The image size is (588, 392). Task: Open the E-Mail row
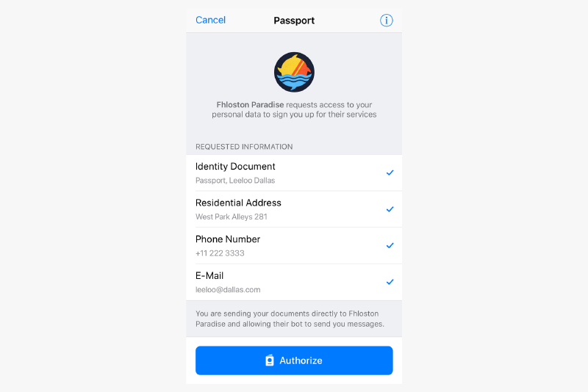point(294,282)
